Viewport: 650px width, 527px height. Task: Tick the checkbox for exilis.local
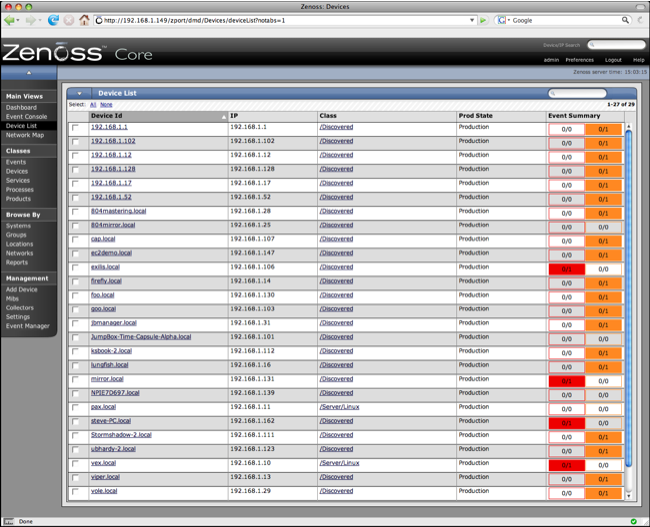(75, 268)
